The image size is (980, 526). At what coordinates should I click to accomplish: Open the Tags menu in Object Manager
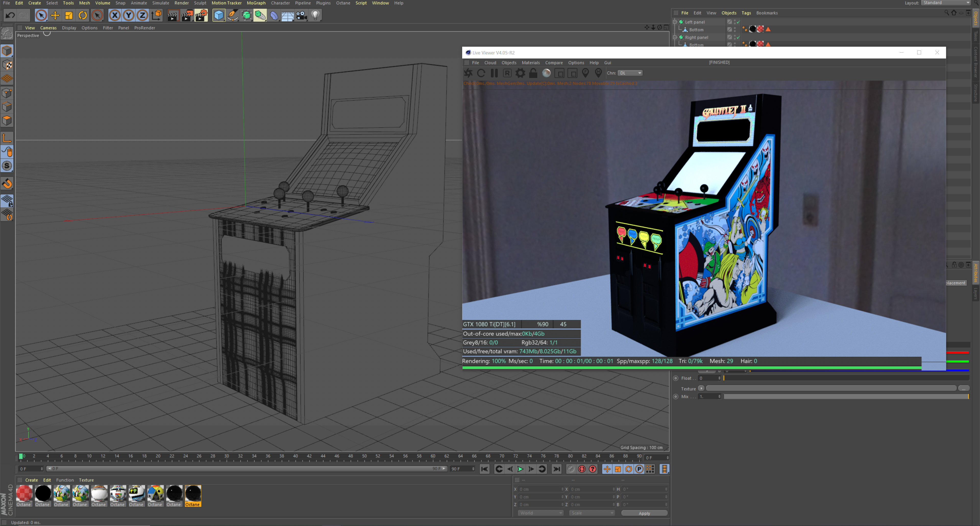[746, 13]
